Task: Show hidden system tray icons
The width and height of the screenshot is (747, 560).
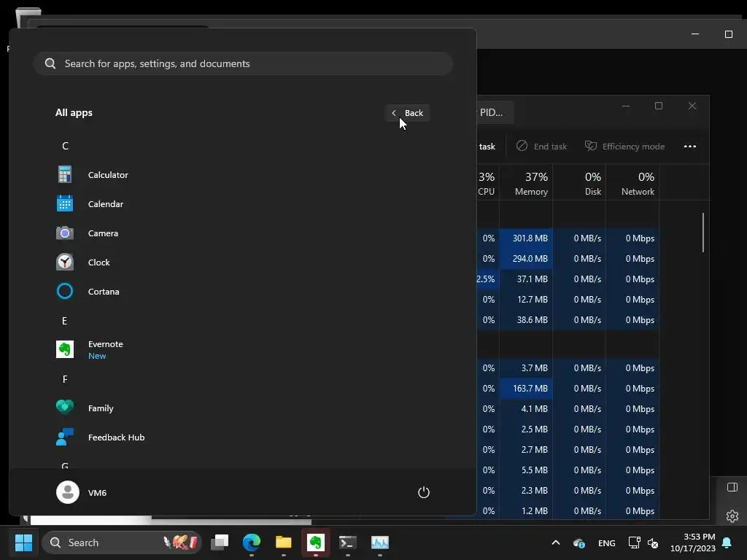Action: 555,542
